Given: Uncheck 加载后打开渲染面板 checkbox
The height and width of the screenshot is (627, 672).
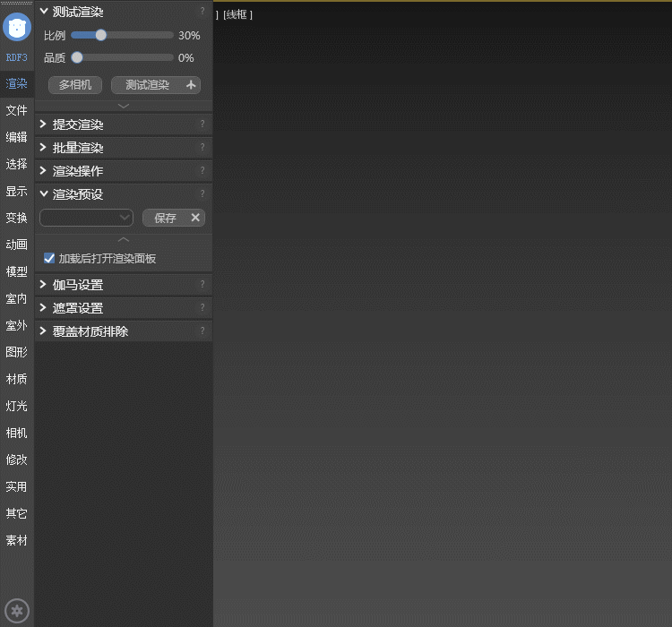Looking at the screenshot, I should coord(49,258).
